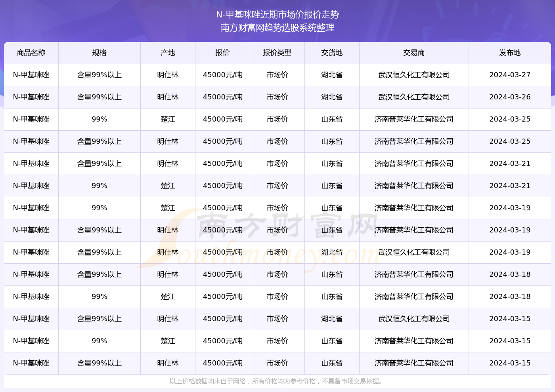
Task: Click the 报价类型 column header
Action: [277, 53]
